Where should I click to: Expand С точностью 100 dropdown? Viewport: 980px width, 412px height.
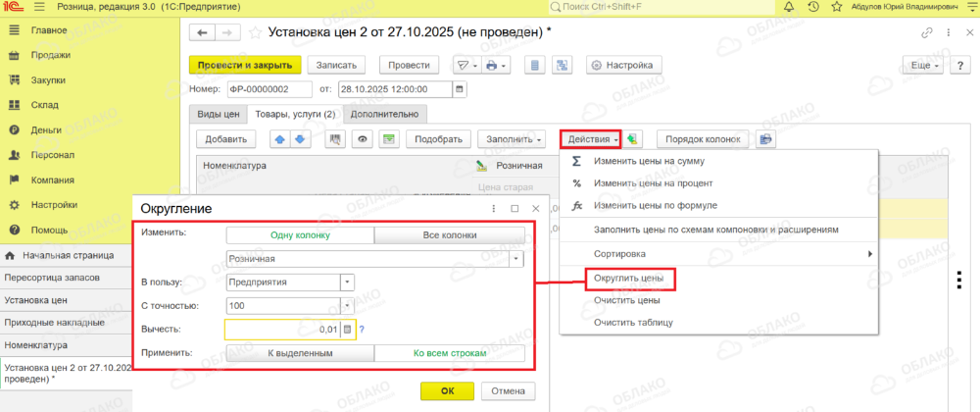click(347, 306)
